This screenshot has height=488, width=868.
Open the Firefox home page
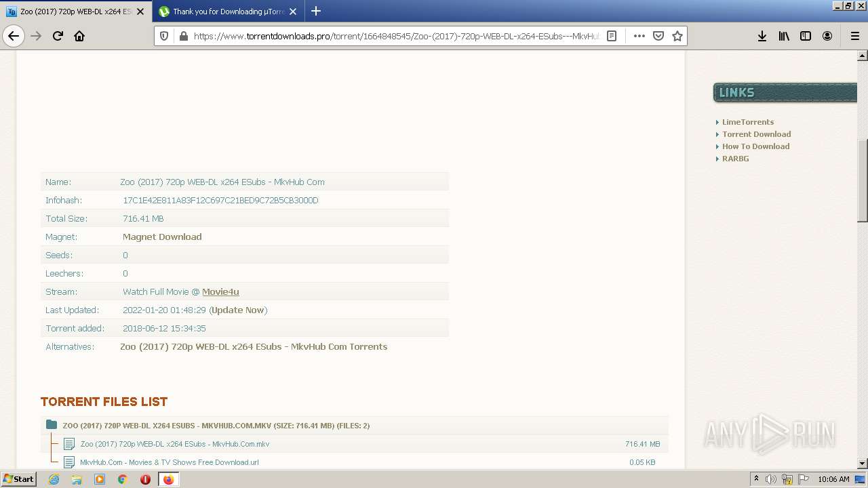pos(79,36)
